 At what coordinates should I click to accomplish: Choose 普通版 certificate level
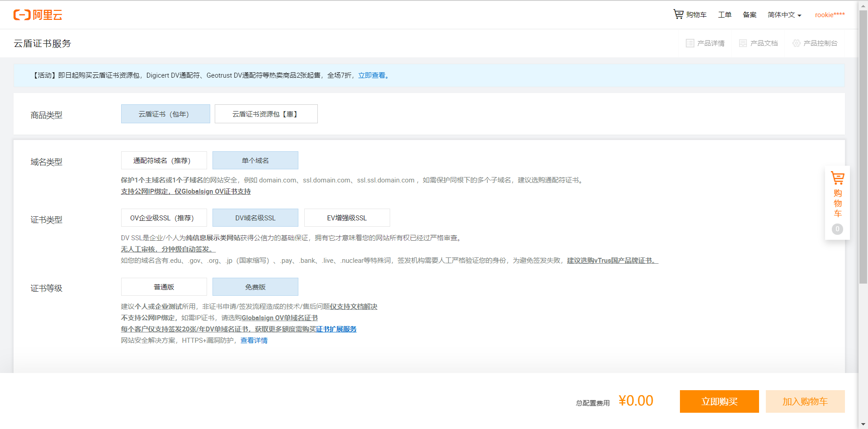(164, 287)
